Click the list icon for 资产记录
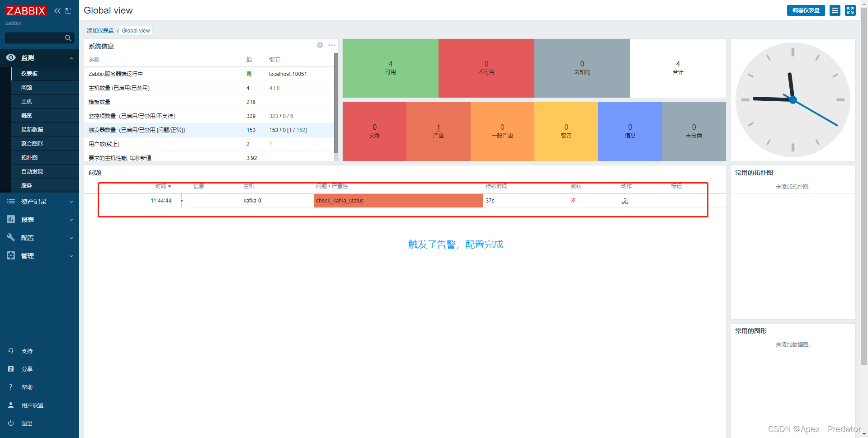Viewport: 868px width, 438px height. (11, 202)
